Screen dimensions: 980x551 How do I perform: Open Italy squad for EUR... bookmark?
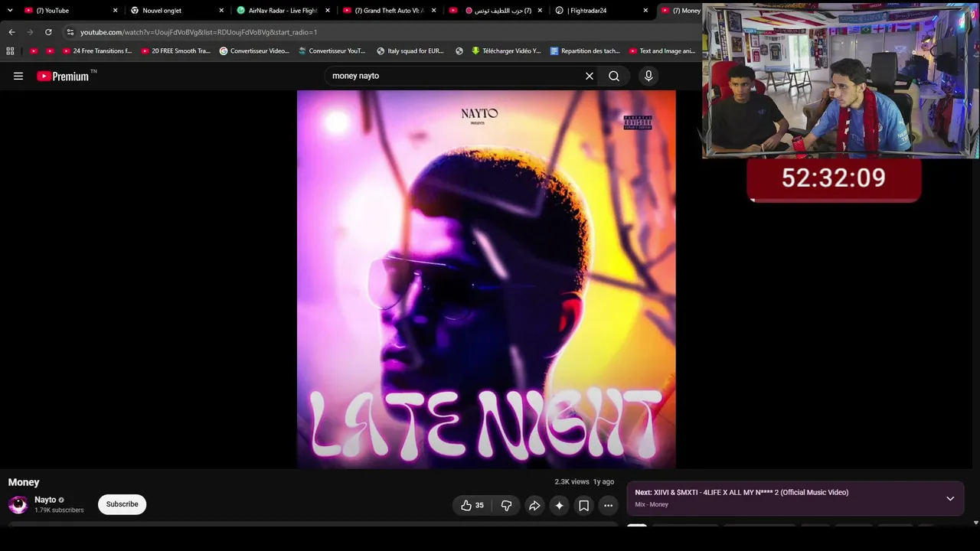pyautogui.click(x=410, y=51)
